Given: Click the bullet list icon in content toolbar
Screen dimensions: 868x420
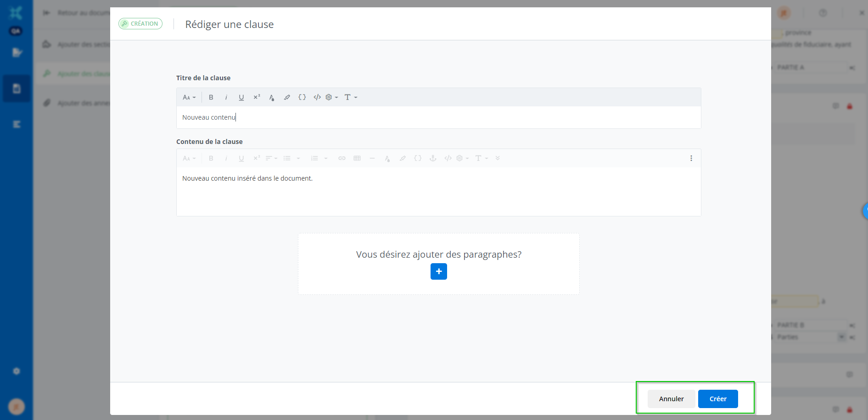Looking at the screenshot, I should point(287,158).
